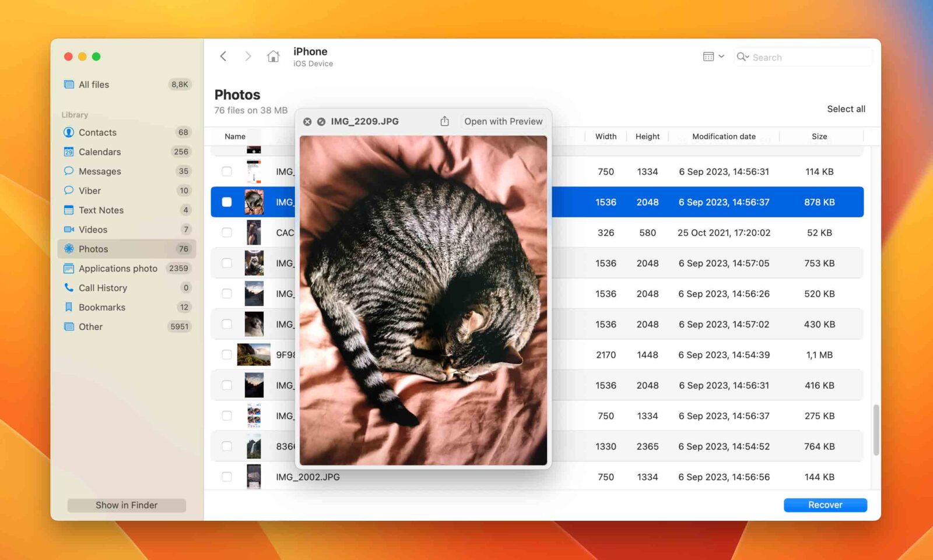Viewport: 933px width, 560px height.
Task: Open the view layout dropdown
Action: pyautogui.click(x=713, y=56)
